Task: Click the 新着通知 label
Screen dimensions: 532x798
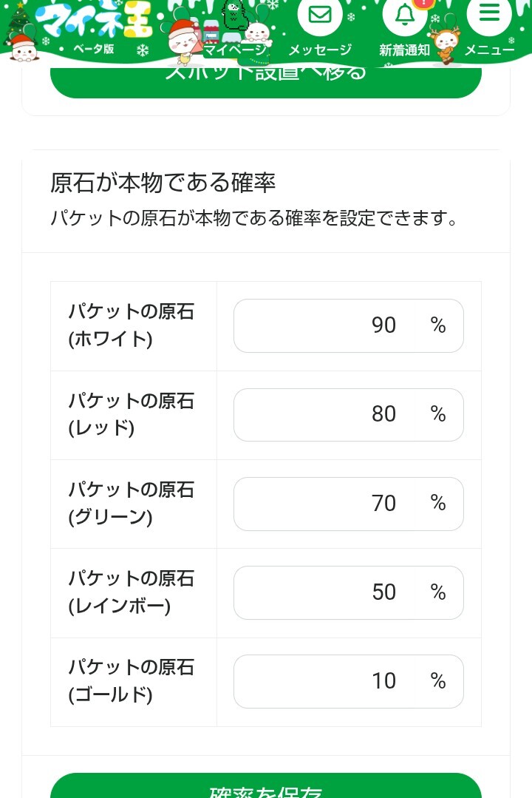Action: (404, 50)
